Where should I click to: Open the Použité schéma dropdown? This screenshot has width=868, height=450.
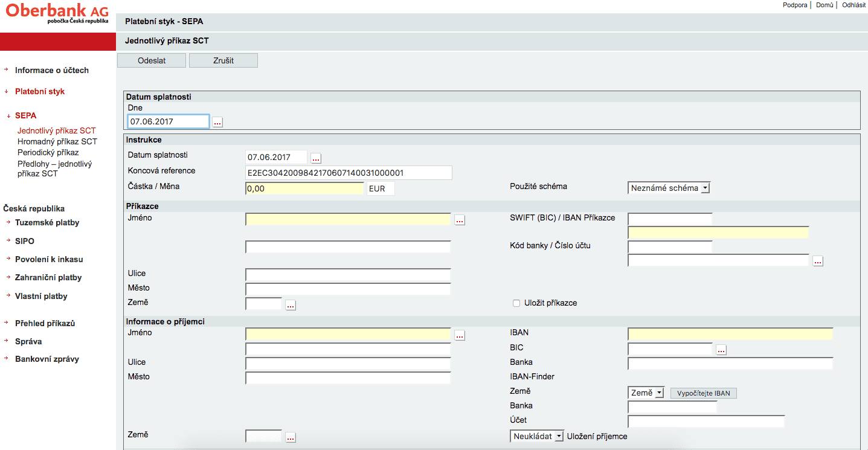click(x=669, y=188)
